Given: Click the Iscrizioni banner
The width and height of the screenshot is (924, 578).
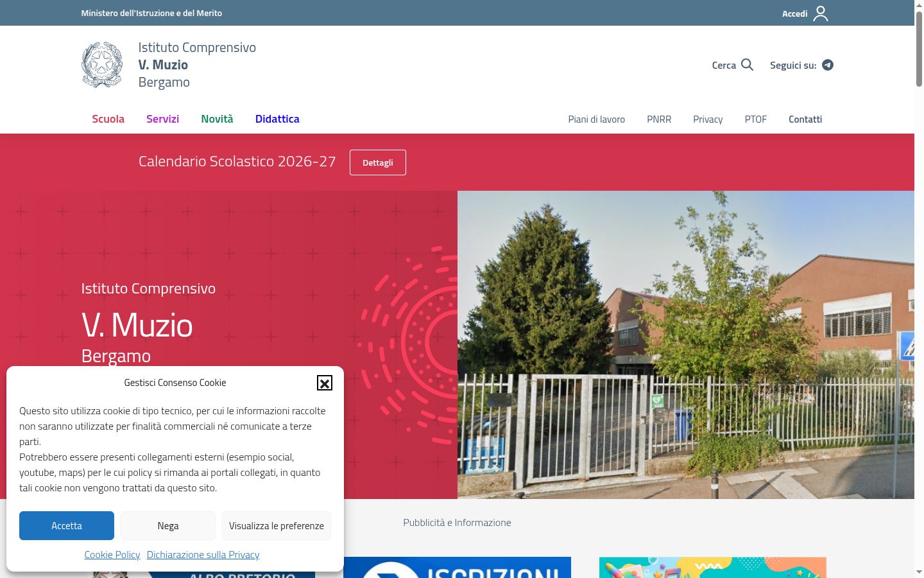Looking at the screenshot, I should (457, 567).
